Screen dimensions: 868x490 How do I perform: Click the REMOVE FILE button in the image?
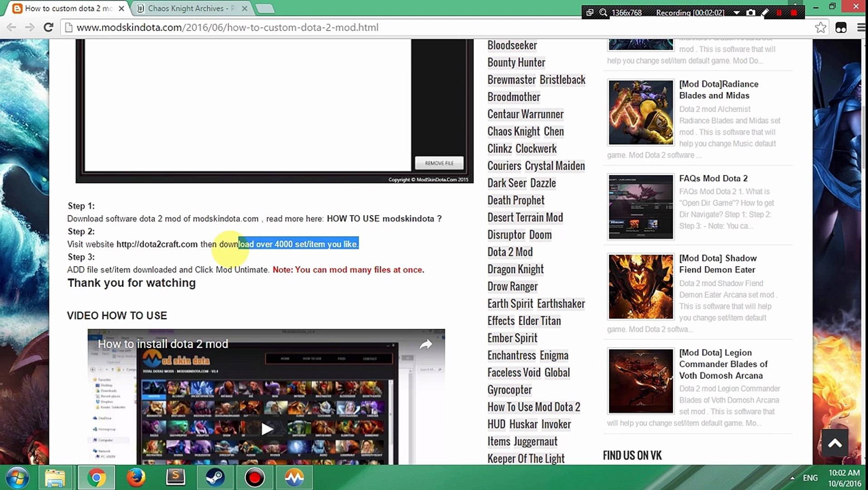coord(439,163)
